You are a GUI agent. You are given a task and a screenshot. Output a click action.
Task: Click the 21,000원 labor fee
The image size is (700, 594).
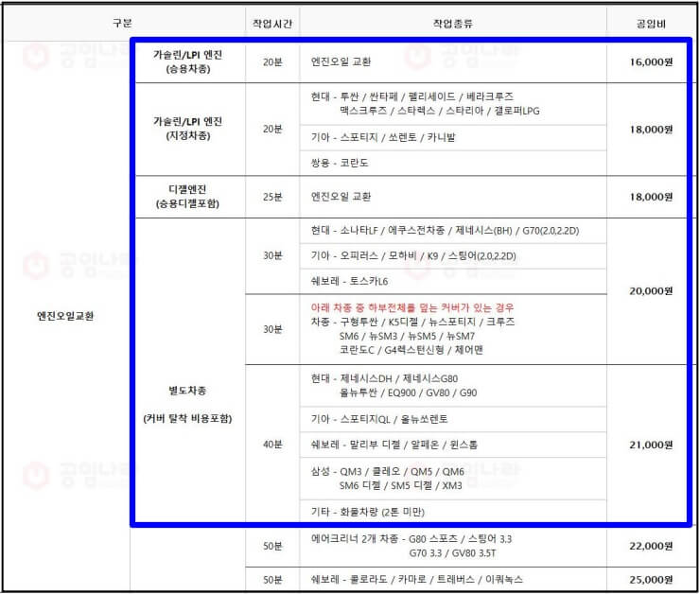[x=651, y=445]
